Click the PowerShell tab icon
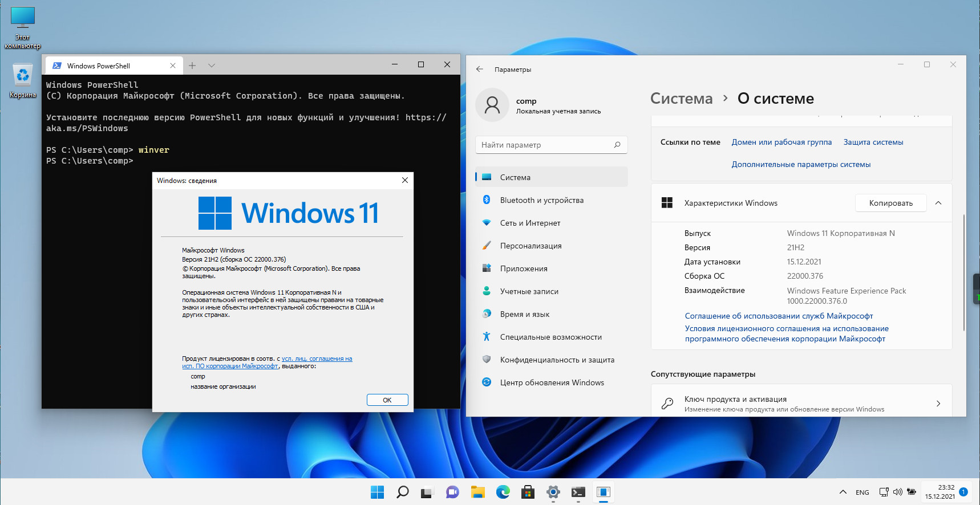The image size is (980, 505). tap(57, 66)
